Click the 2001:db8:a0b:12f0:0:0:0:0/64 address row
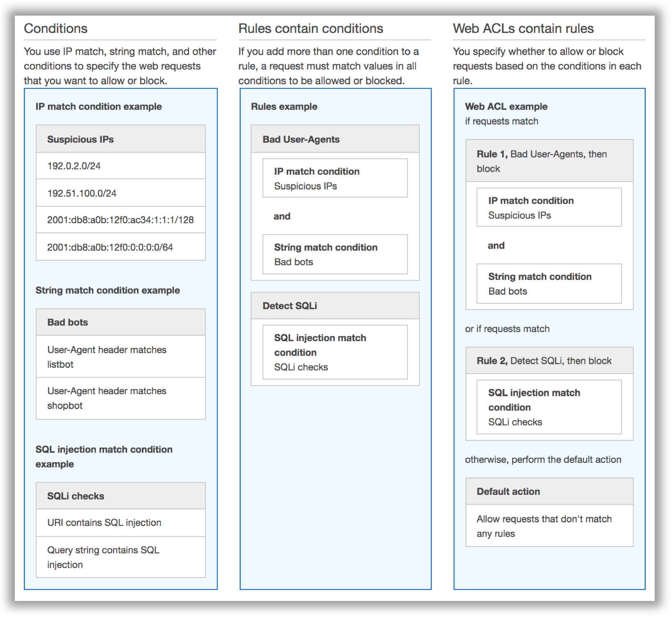 click(121, 247)
